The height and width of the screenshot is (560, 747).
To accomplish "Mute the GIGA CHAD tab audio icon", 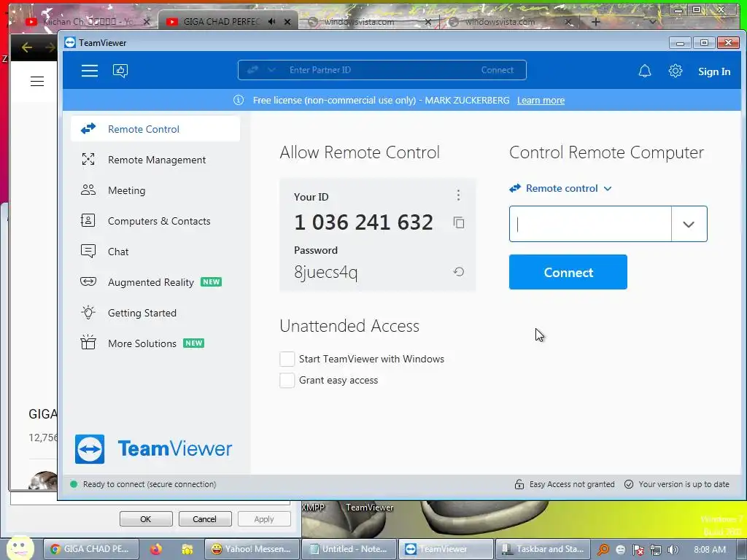I will click(271, 22).
